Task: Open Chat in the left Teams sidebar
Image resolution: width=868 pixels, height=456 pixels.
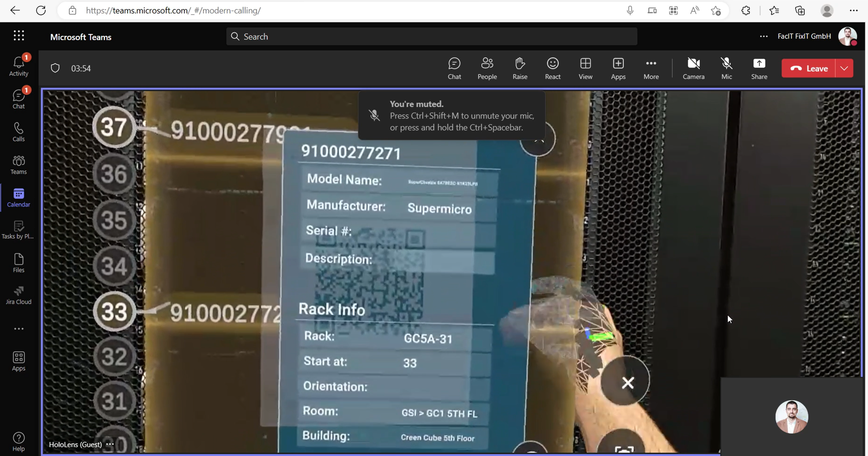Action: [18, 99]
